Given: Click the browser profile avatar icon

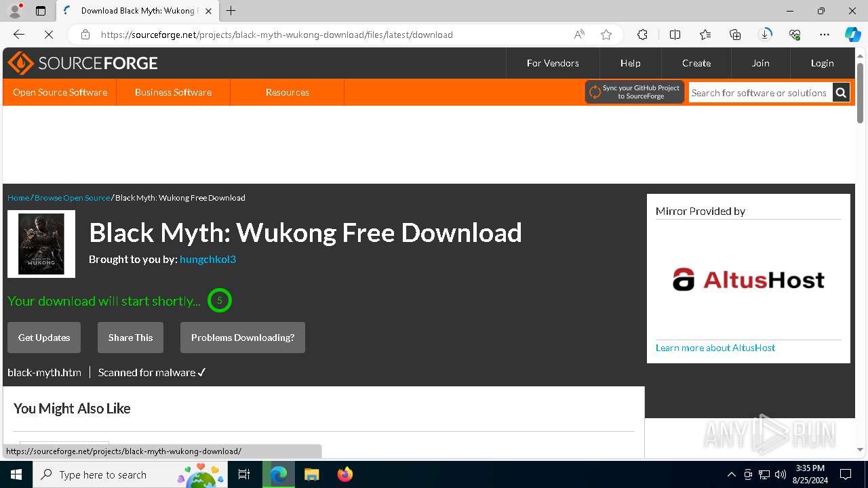Looking at the screenshot, I should 15,11.
